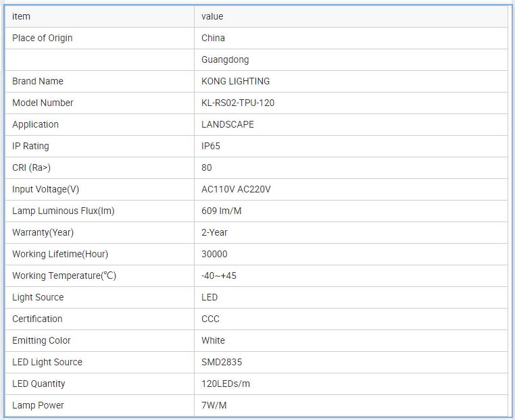This screenshot has width=515, height=420.
Task: Select the 'Light Source' label cell
Action: coord(38,297)
